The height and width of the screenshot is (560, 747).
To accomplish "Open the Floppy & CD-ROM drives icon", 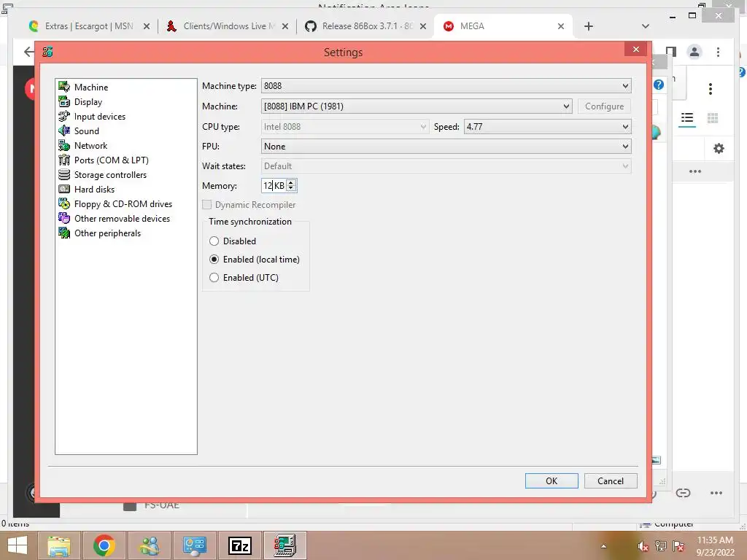I will pos(64,204).
